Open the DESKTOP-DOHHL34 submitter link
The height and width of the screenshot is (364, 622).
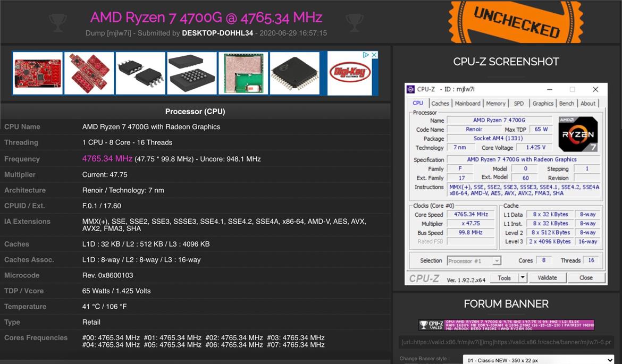tap(217, 33)
